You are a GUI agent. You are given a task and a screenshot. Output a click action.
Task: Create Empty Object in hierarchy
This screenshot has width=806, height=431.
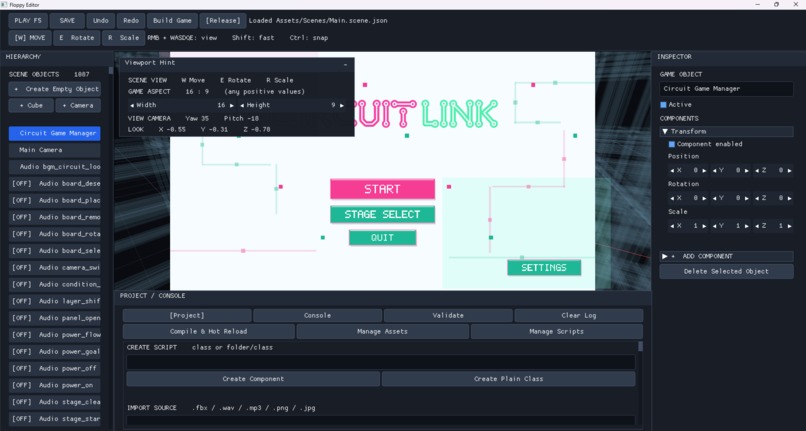(x=54, y=89)
